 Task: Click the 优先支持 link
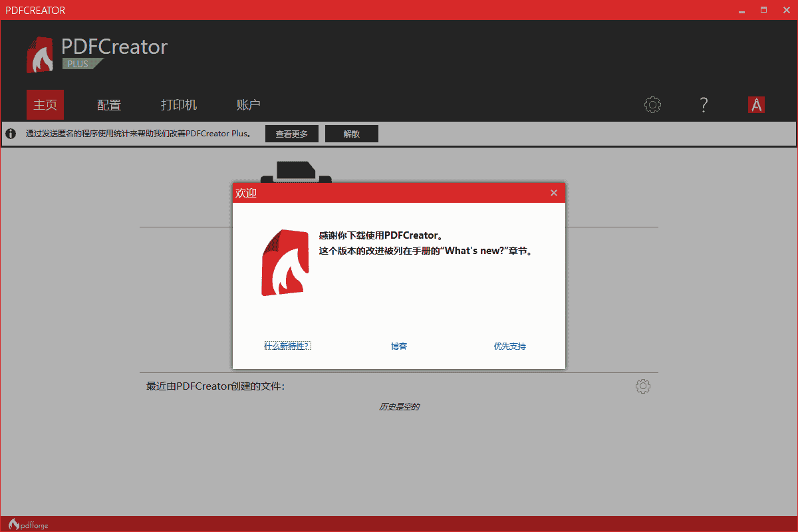click(509, 346)
